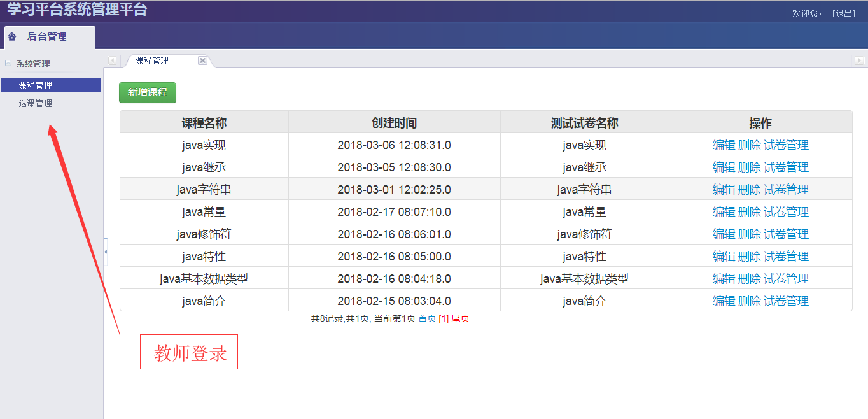Edit the java字符串 course
Image resolution: width=868 pixels, height=419 pixels.
(x=724, y=190)
